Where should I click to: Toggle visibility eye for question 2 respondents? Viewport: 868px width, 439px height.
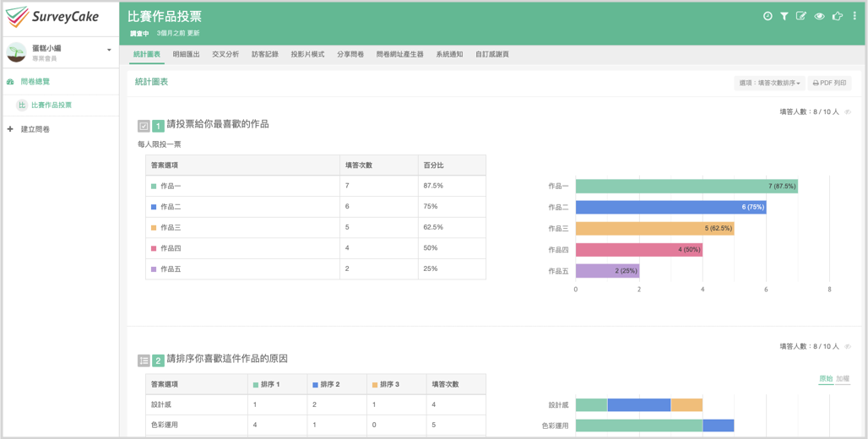pos(848,346)
